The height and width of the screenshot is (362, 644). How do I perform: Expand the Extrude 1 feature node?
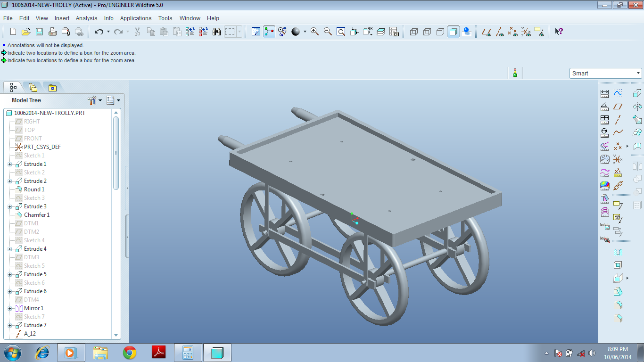(x=10, y=164)
